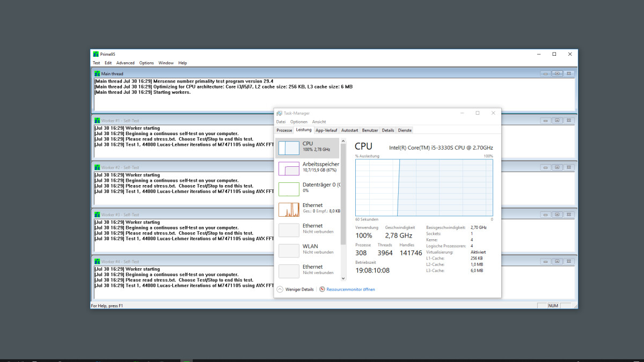
Task: Open the Advanced menu in Prime95
Action: click(126, 63)
